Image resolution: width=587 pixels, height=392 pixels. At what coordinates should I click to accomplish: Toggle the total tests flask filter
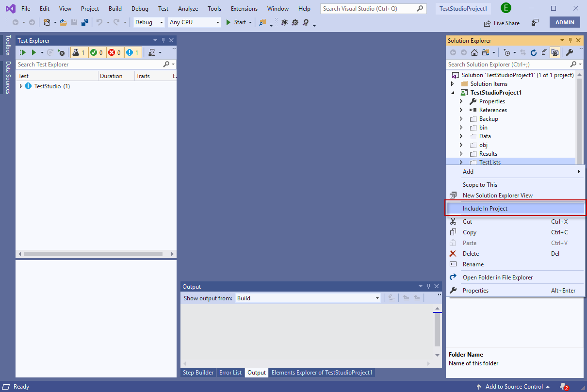79,52
